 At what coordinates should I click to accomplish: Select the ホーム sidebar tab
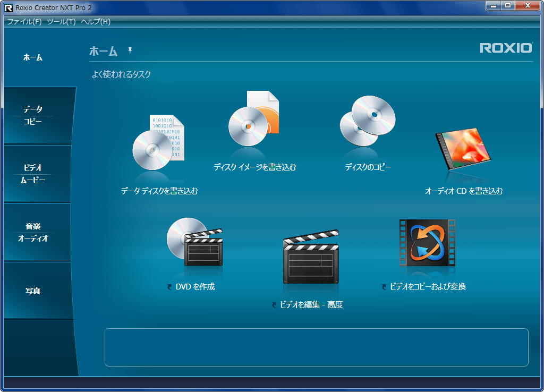[x=33, y=57]
